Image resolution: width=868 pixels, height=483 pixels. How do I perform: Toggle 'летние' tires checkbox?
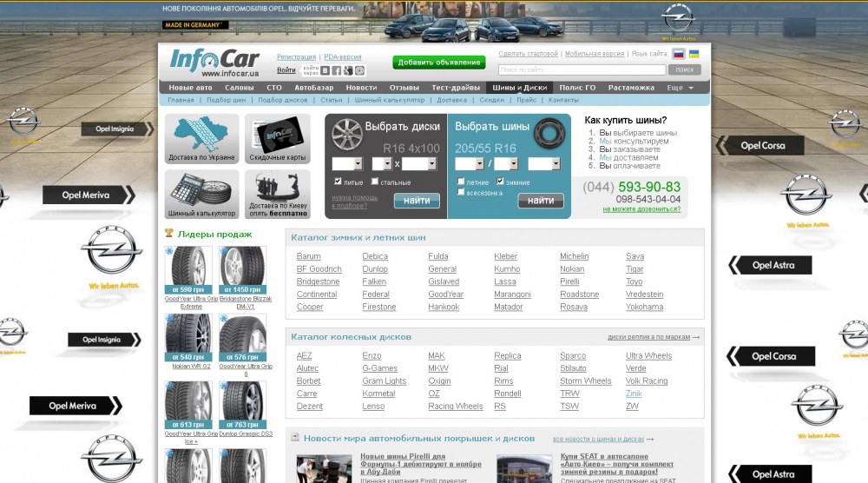(461, 181)
